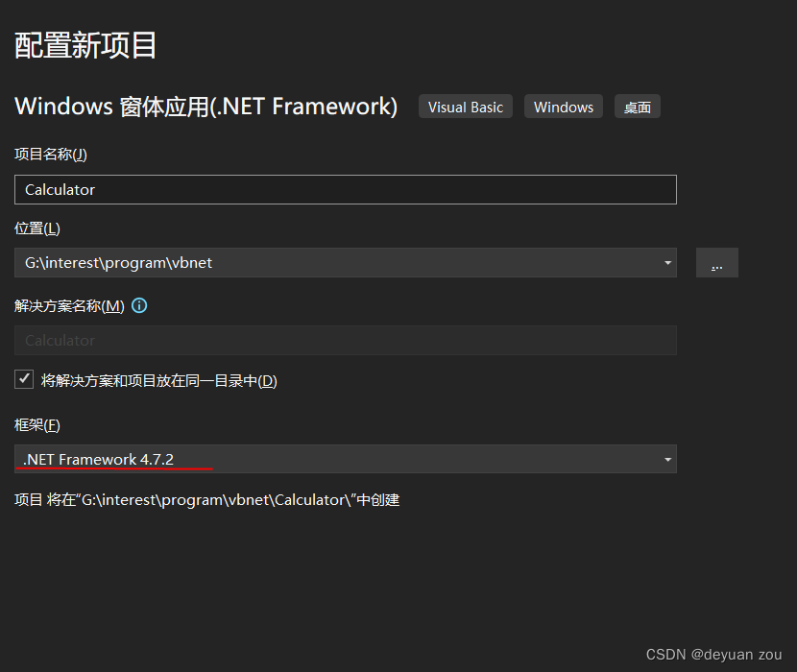Click inside the location path text box
This screenshot has width=797, height=672.
click(x=288, y=262)
